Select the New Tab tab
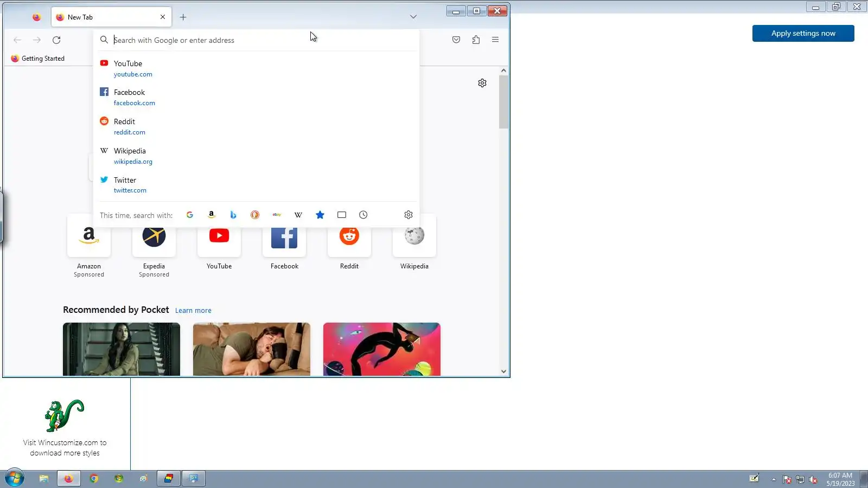This screenshot has height=488, width=868. [111, 17]
